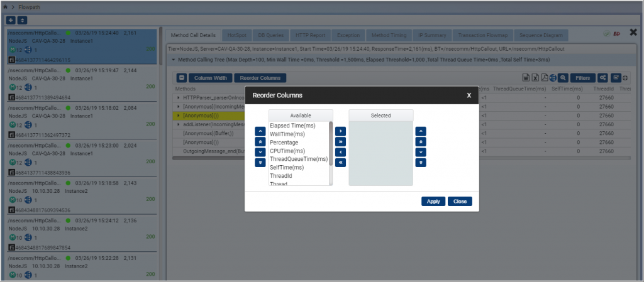Viewport: 644px width, 282px height.
Task: Add highlighted column to Selected list
Action: (x=340, y=131)
